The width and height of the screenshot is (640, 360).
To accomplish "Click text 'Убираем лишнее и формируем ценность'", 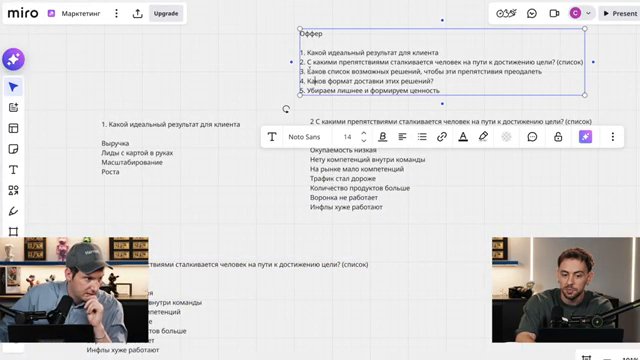I will click(373, 91).
